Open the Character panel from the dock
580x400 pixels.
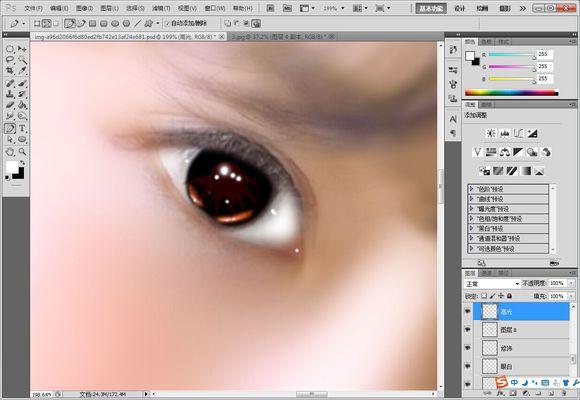(453, 119)
